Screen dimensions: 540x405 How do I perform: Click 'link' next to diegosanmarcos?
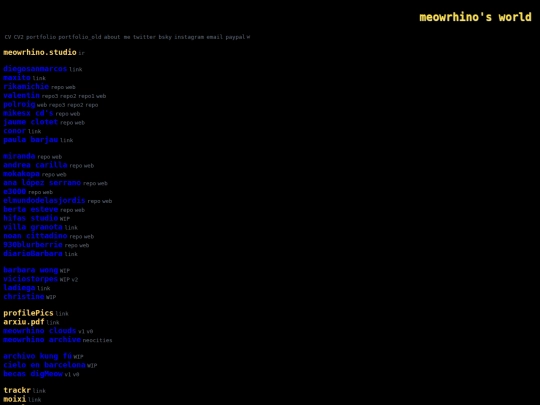click(x=75, y=69)
